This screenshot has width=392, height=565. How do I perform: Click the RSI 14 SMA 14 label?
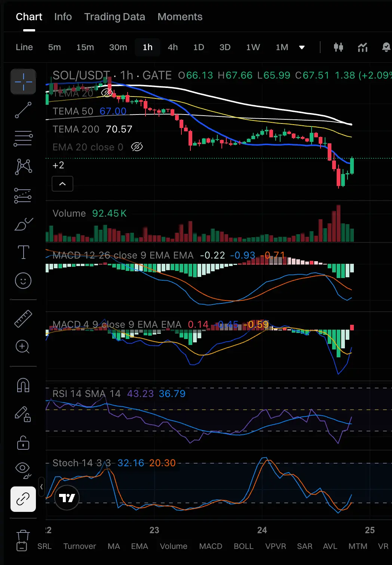point(86,394)
